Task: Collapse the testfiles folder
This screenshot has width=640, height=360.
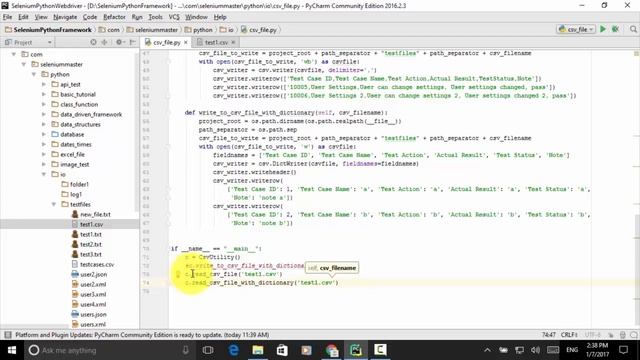Action: tap(53, 204)
